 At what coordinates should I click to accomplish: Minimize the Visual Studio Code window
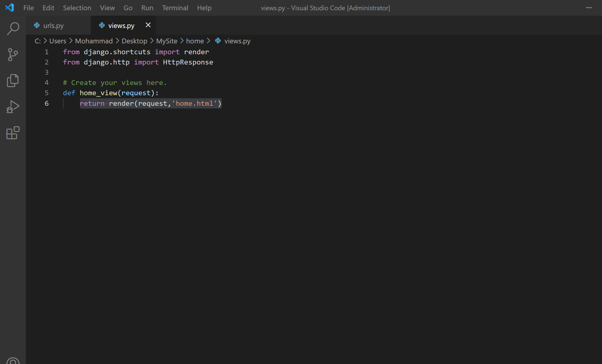[589, 8]
